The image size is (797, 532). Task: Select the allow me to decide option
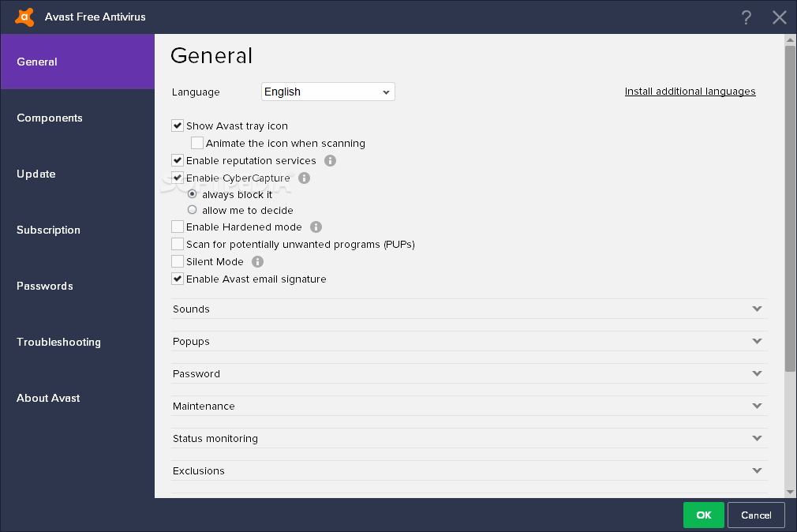coord(192,209)
